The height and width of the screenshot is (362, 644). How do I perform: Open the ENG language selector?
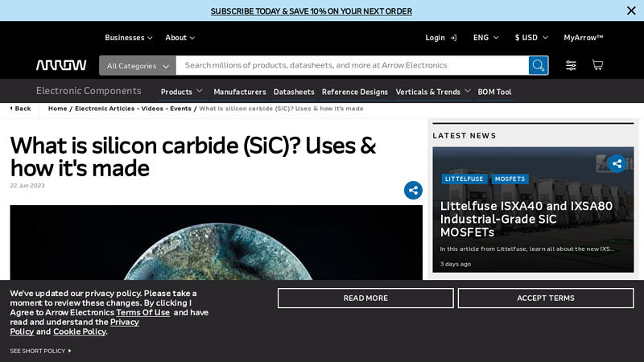(x=486, y=37)
